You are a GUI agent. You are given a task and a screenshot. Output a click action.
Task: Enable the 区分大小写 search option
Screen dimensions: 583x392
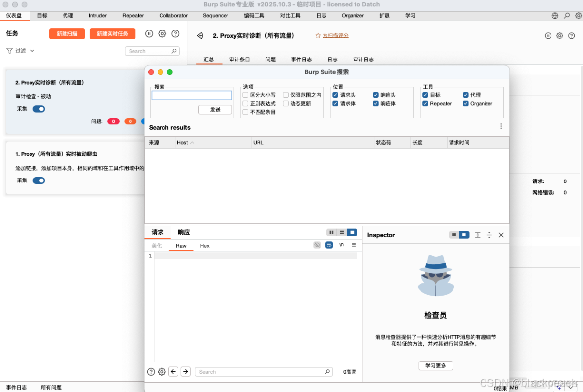[x=245, y=95]
